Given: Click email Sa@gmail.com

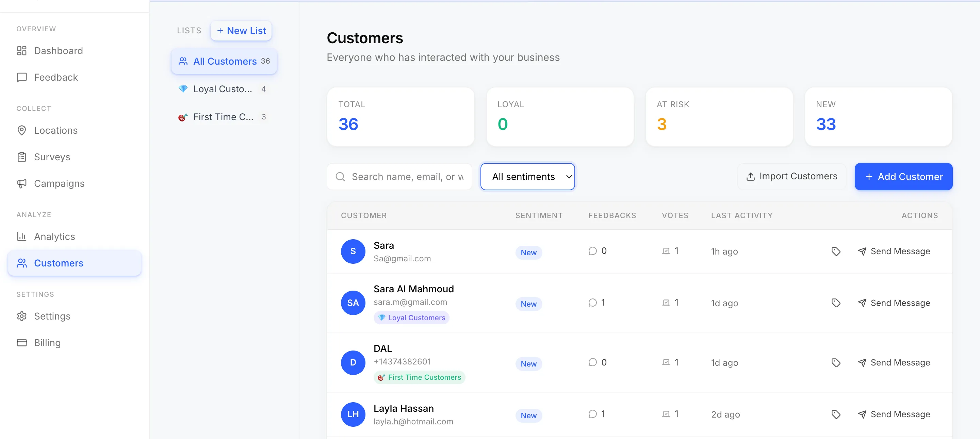Looking at the screenshot, I should pos(402,259).
